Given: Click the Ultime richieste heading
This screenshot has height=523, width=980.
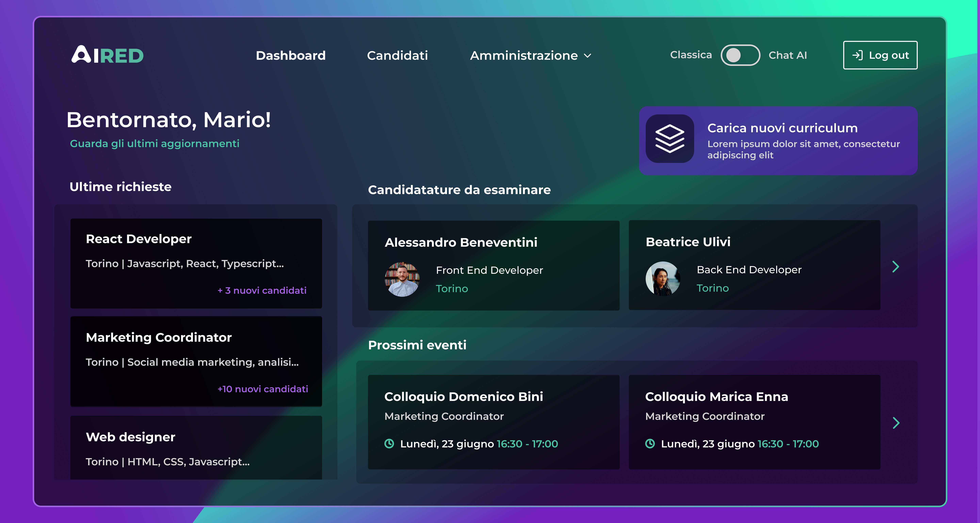Looking at the screenshot, I should pyautogui.click(x=121, y=187).
